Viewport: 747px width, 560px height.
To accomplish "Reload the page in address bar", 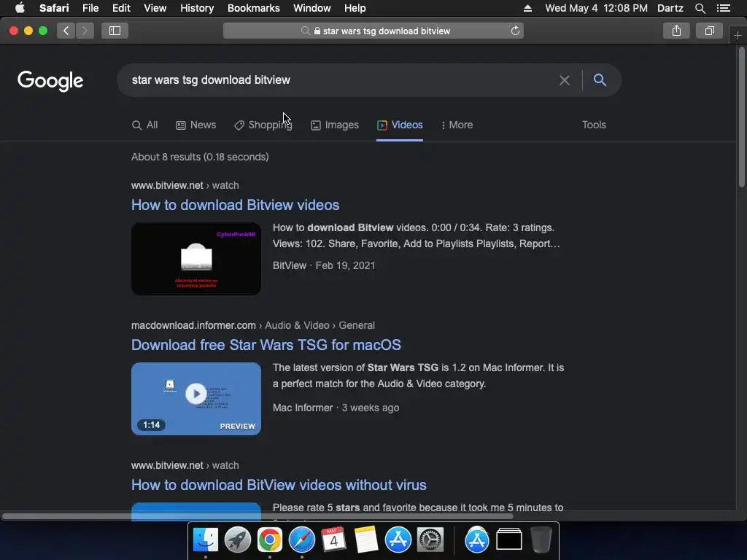I will pyautogui.click(x=515, y=31).
